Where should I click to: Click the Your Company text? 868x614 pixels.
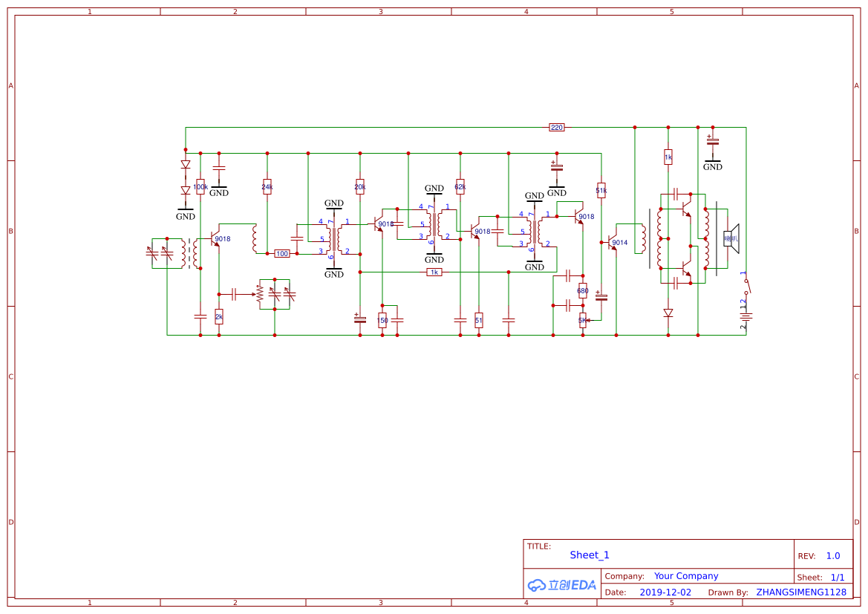click(686, 576)
